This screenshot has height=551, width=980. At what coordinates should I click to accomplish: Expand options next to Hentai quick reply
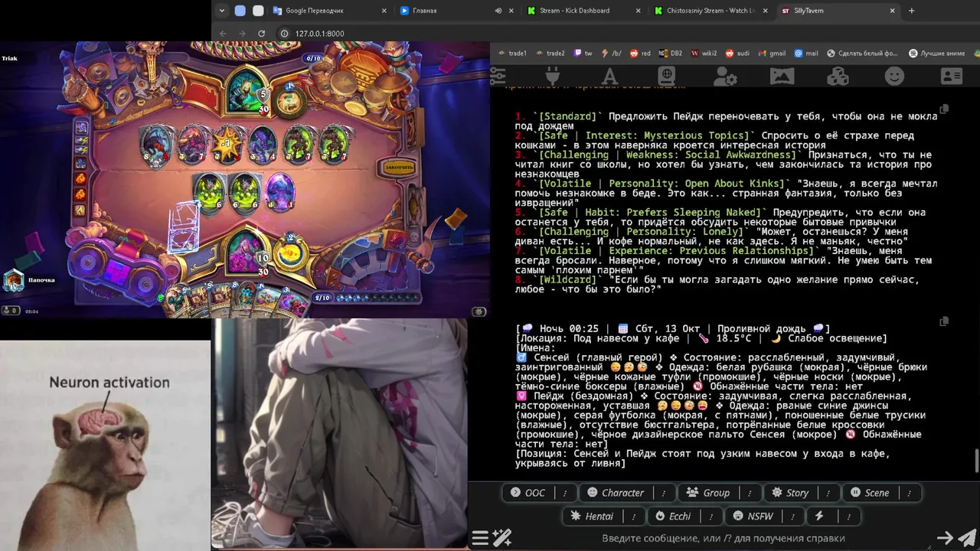tap(633, 517)
